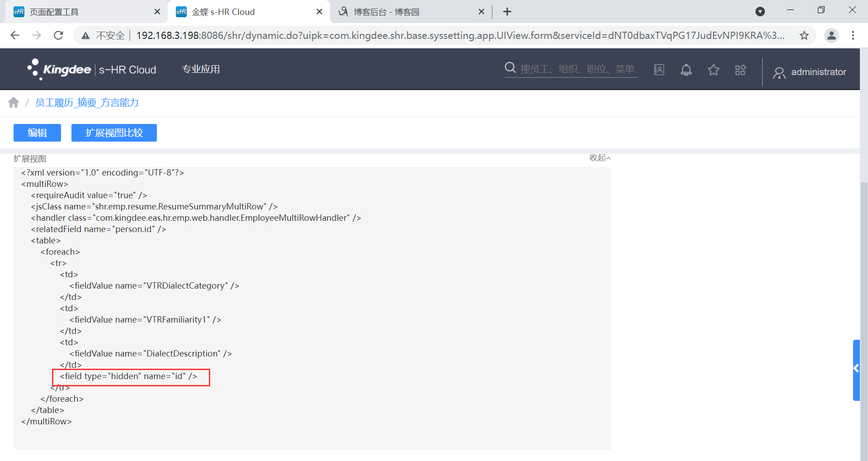Click the VTRFamiliarity1 fieldValue line
Screen dimensions: 868x461
click(x=145, y=320)
